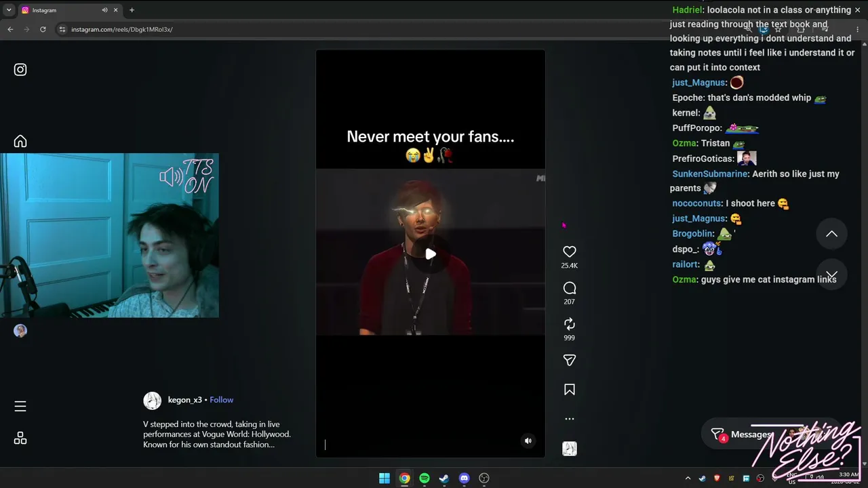View the 25.4K likes count
The width and height of the screenshot is (868, 488).
point(570,266)
